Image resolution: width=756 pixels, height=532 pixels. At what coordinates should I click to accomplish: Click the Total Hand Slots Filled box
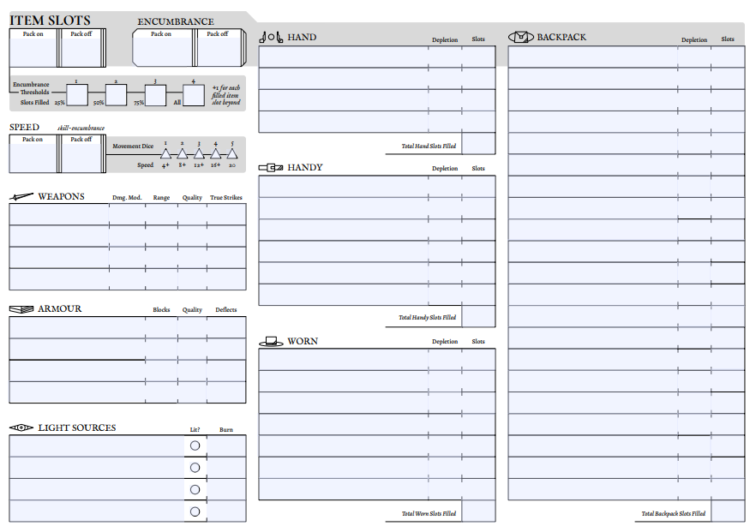pyautogui.click(x=478, y=144)
